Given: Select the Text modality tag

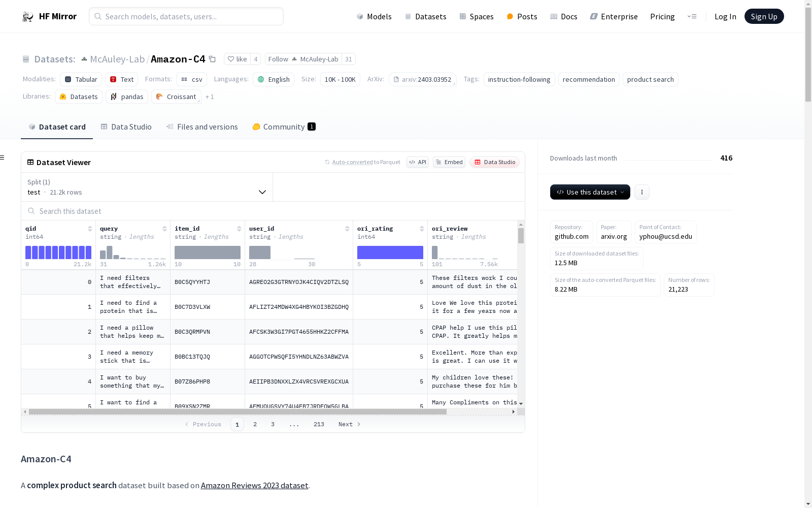Looking at the screenshot, I should 122,79.
